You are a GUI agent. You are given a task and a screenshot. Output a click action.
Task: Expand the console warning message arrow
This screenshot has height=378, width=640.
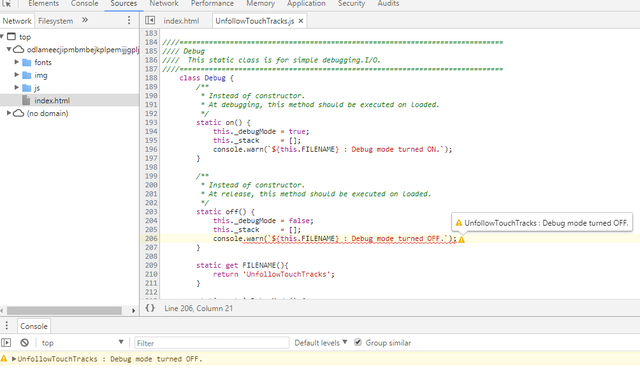click(14, 359)
